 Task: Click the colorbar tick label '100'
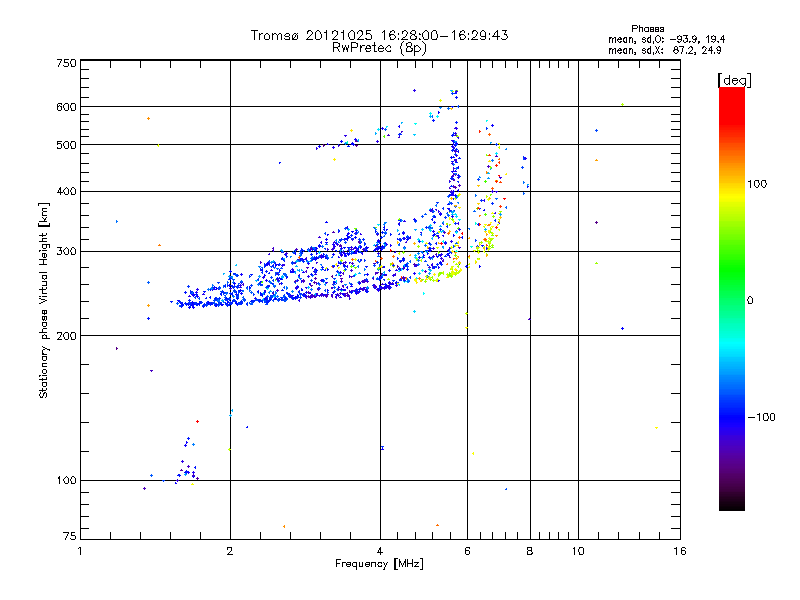[x=757, y=184]
